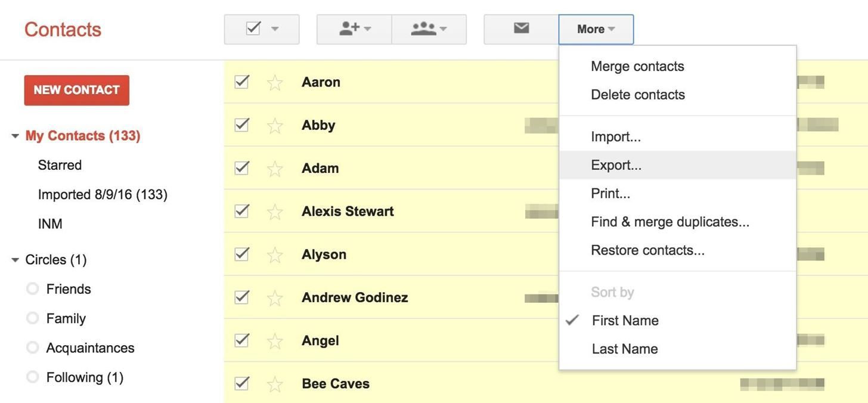Star the Alexis Stewart contact
The height and width of the screenshot is (403, 868).
[x=275, y=212]
